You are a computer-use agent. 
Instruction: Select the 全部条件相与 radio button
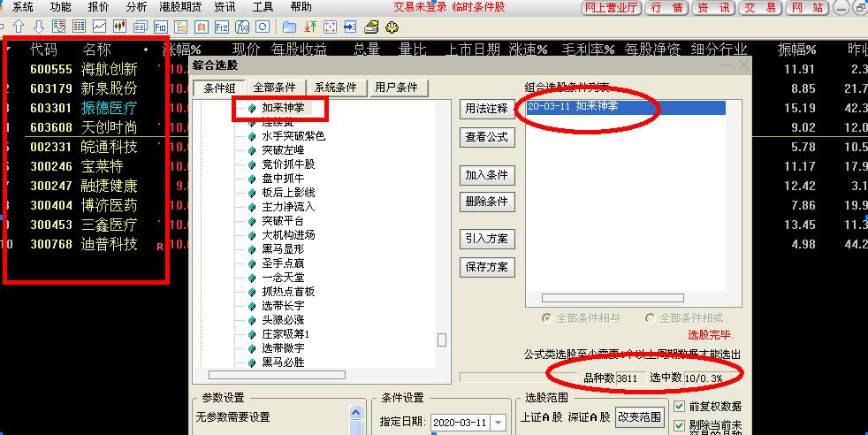[x=547, y=318]
